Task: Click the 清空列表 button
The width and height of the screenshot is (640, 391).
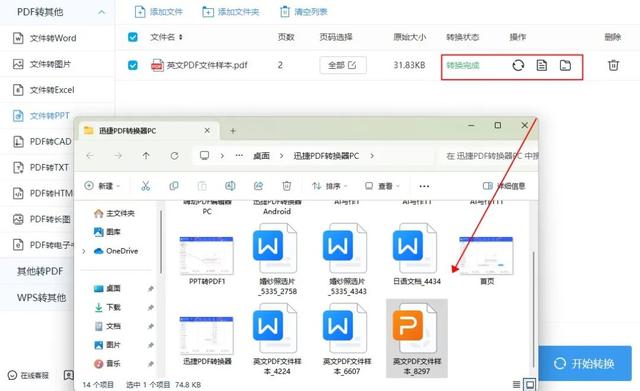Action: click(x=303, y=12)
